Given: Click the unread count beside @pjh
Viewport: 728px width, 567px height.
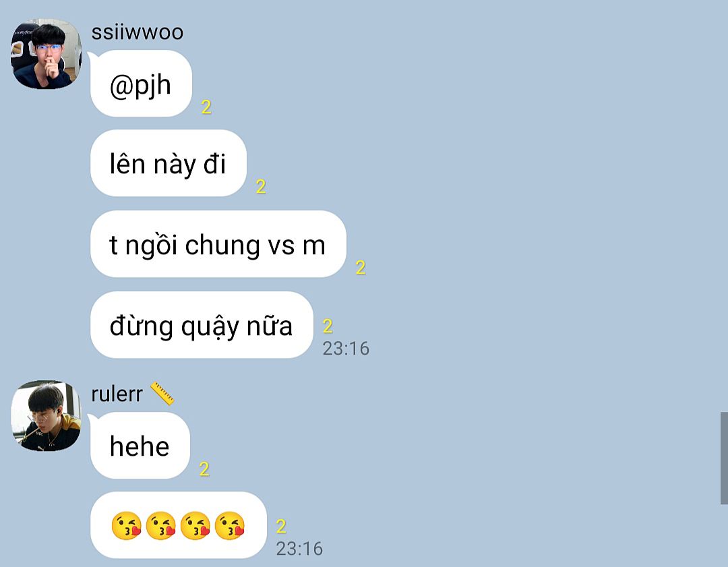Looking at the screenshot, I should pos(207,107).
